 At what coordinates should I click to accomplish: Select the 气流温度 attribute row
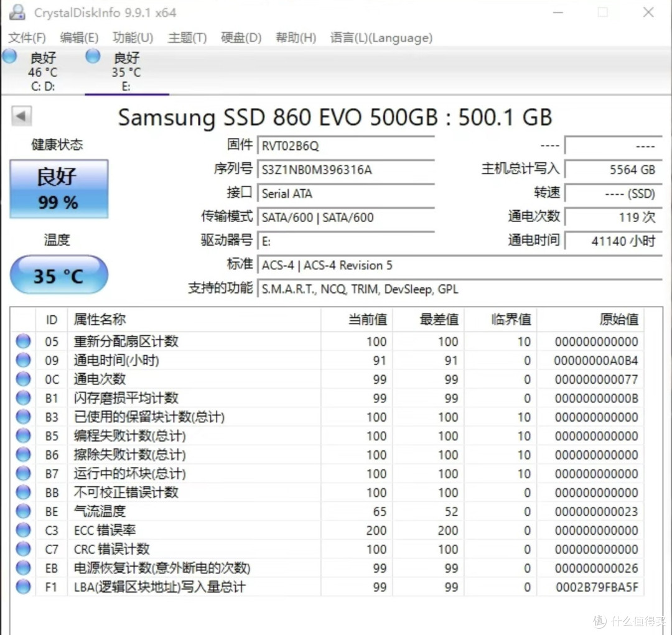tap(327, 511)
